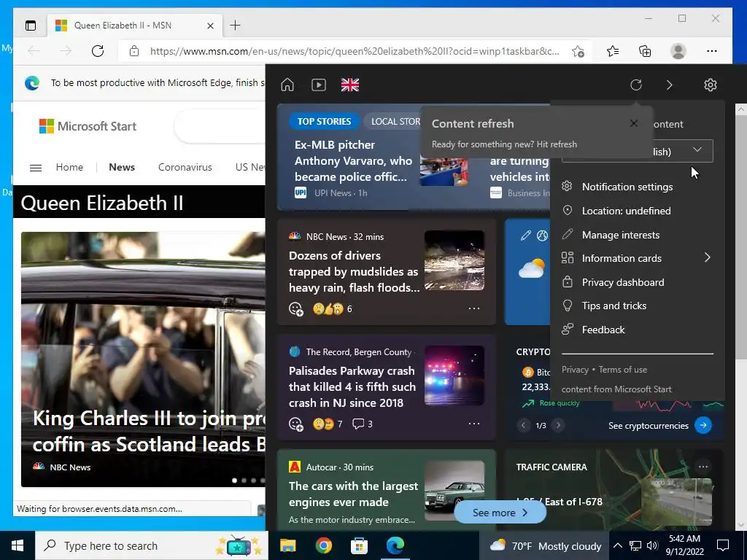Screen dimensions: 747x560
Task: Launch Google Chrome from taskbar
Action: click(x=323, y=545)
